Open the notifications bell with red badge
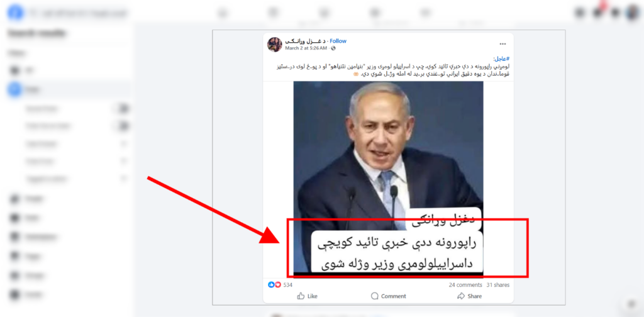Image resolution: width=644 pixels, height=317 pixels. click(597, 13)
